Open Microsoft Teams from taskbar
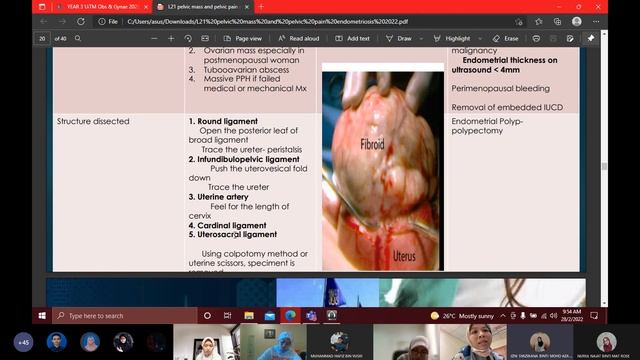 (x=311, y=316)
